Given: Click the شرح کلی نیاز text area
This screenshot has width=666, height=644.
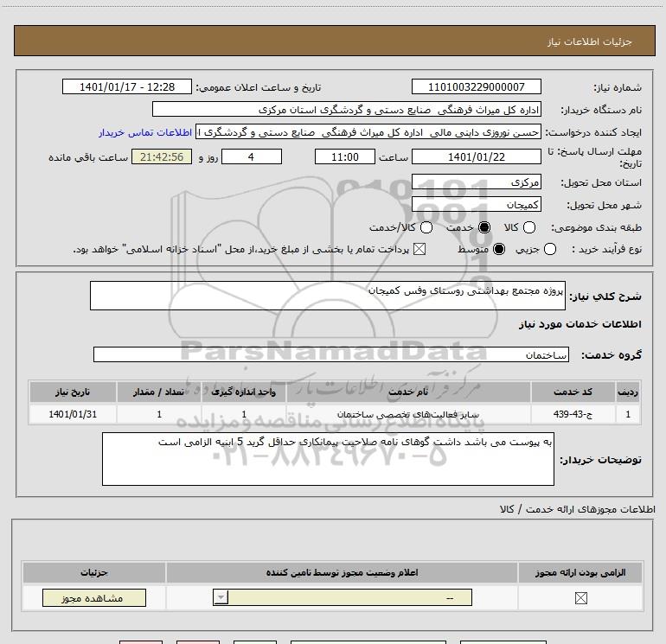Looking at the screenshot, I should [328, 296].
